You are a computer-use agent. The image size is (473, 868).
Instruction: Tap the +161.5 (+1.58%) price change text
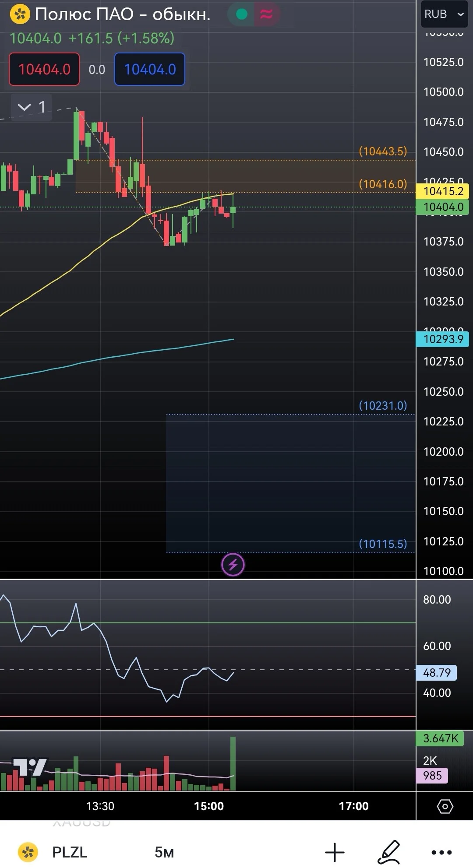coord(121,39)
